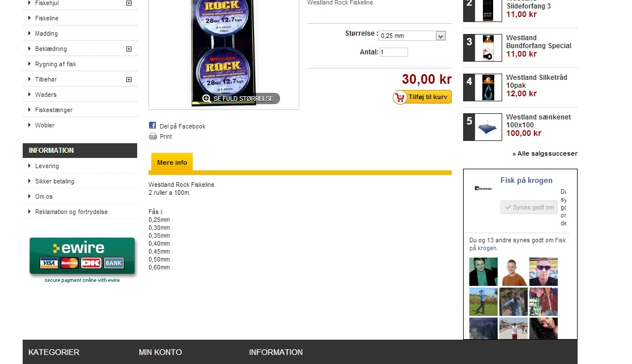Open Westland Silketråd 10pak product thumbnail
The image size is (632, 364).
click(x=488, y=87)
